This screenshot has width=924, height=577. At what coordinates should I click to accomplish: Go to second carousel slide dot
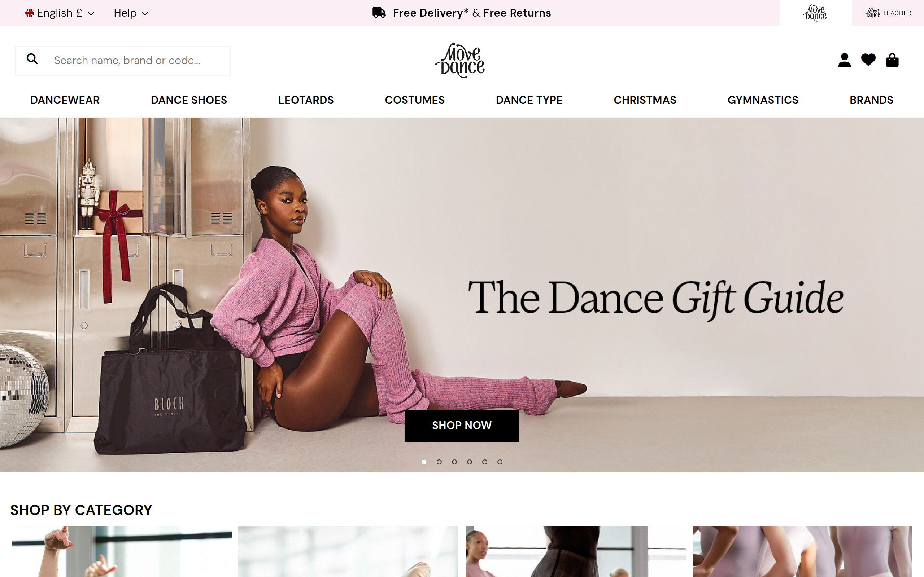(439, 462)
